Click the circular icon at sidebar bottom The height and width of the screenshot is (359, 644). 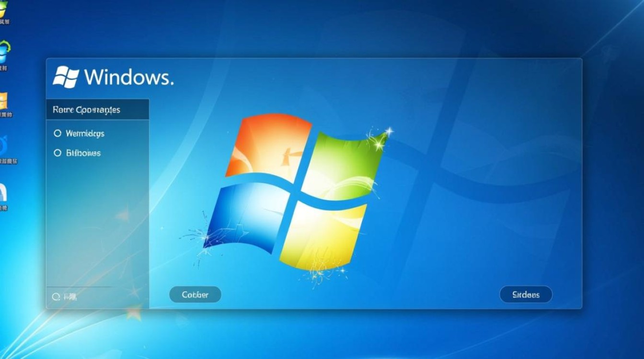(56, 297)
